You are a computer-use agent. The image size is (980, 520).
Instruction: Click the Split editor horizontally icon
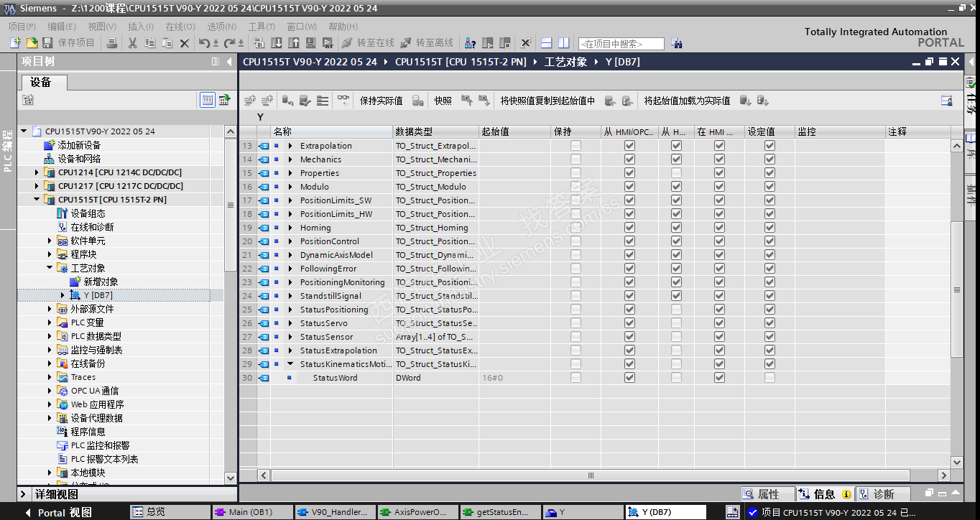(x=547, y=43)
